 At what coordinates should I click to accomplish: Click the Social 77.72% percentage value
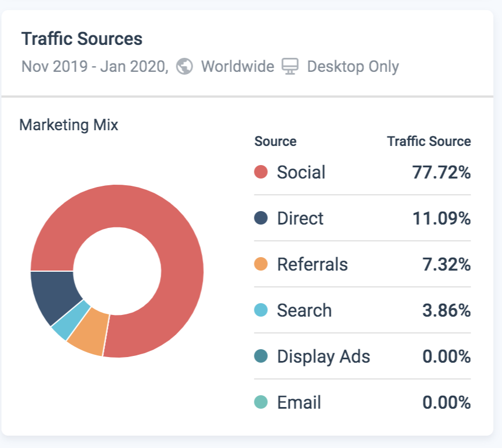[441, 172]
